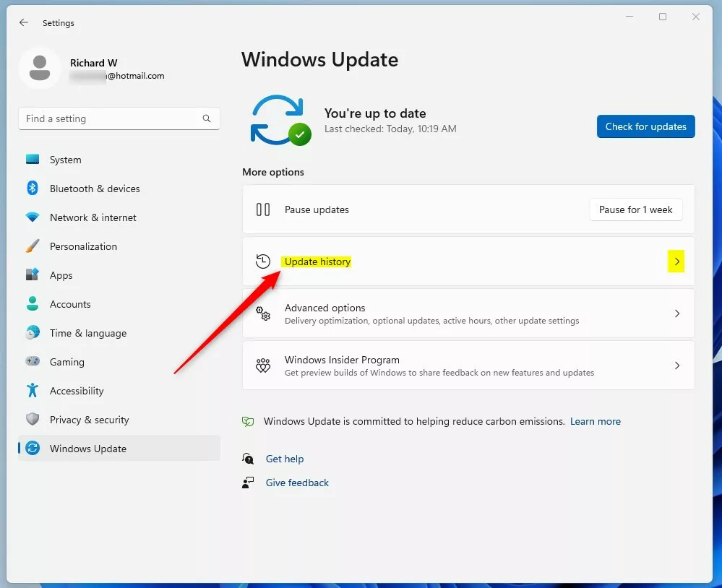Image resolution: width=722 pixels, height=588 pixels.
Task: Click the search magnifier icon
Action: tap(207, 118)
